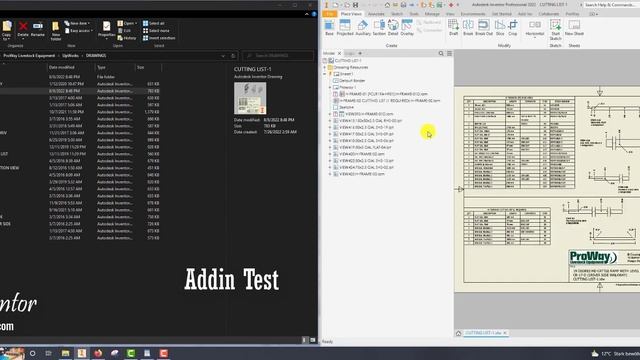Click New folder in File Explorer ribbon
The image size is (640, 360).
point(56,31)
